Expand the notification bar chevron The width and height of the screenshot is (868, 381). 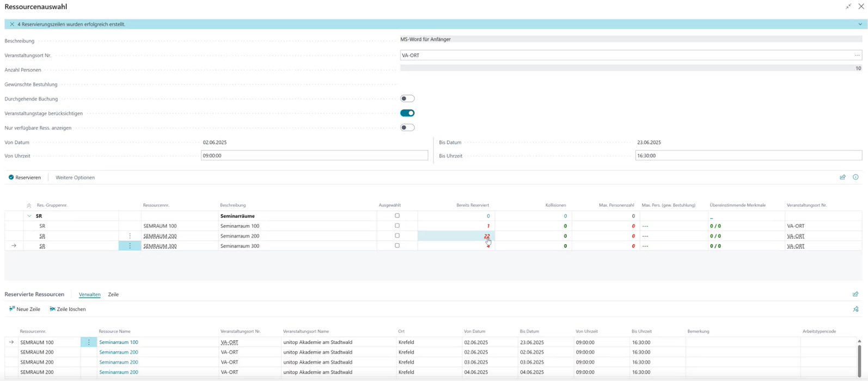tap(860, 25)
